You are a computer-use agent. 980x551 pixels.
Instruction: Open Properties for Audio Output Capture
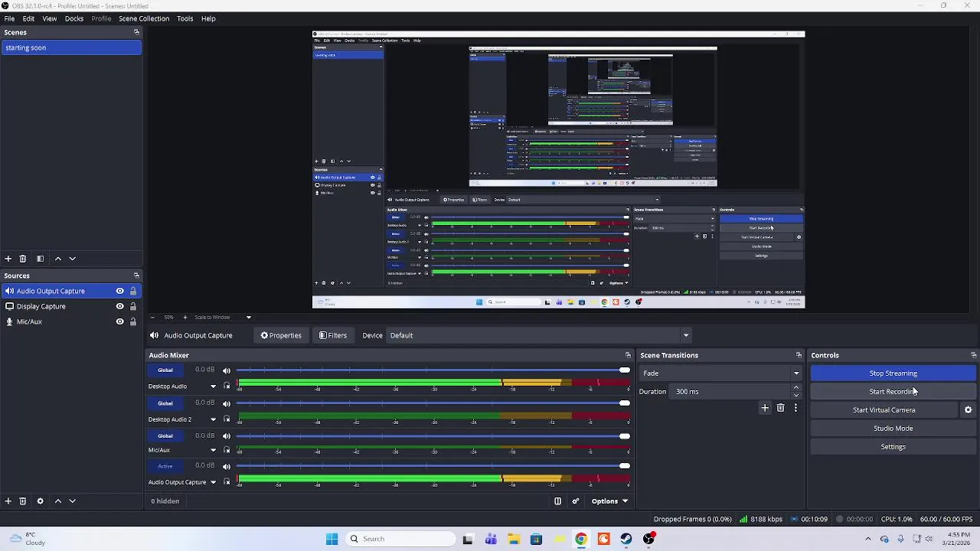pyautogui.click(x=281, y=335)
